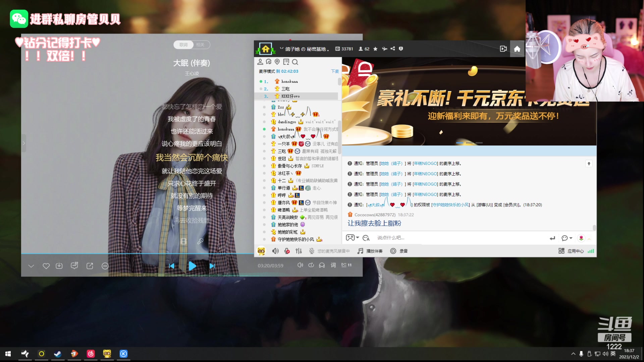Like the song with heart icon
Viewport: 644px width, 362px height.
(x=46, y=266)
